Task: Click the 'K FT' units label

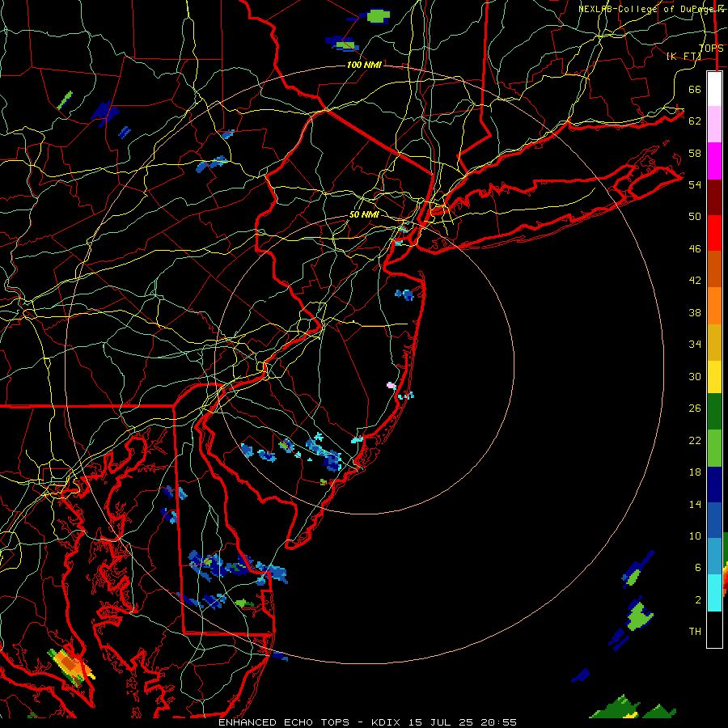Action: point(684,56)
